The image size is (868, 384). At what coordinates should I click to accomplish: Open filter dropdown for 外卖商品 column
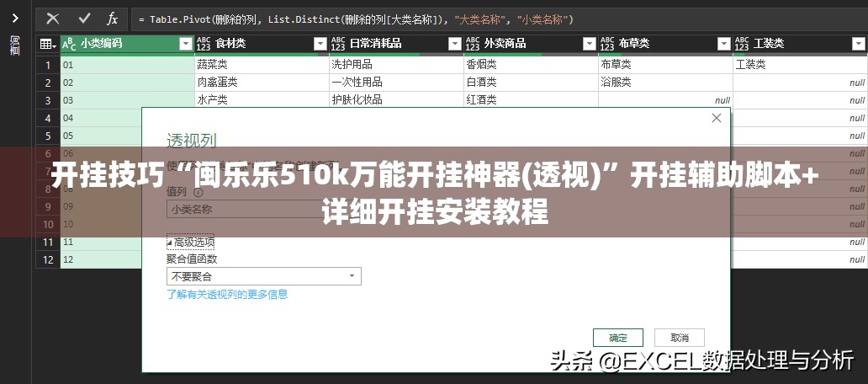[x=589, y=44]
